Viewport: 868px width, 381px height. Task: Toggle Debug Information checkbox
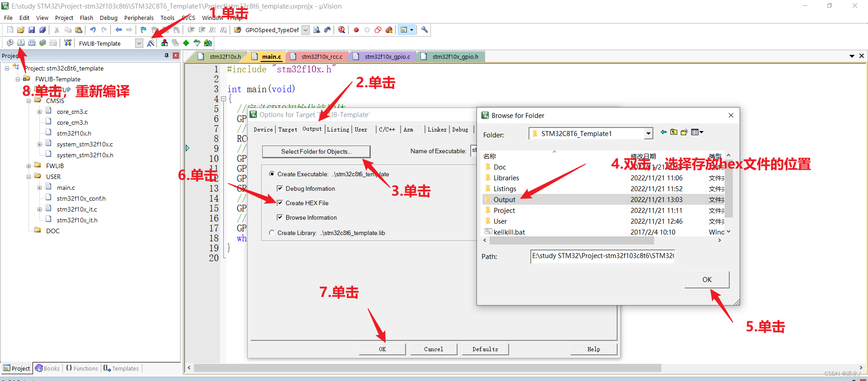click(280, 188)
